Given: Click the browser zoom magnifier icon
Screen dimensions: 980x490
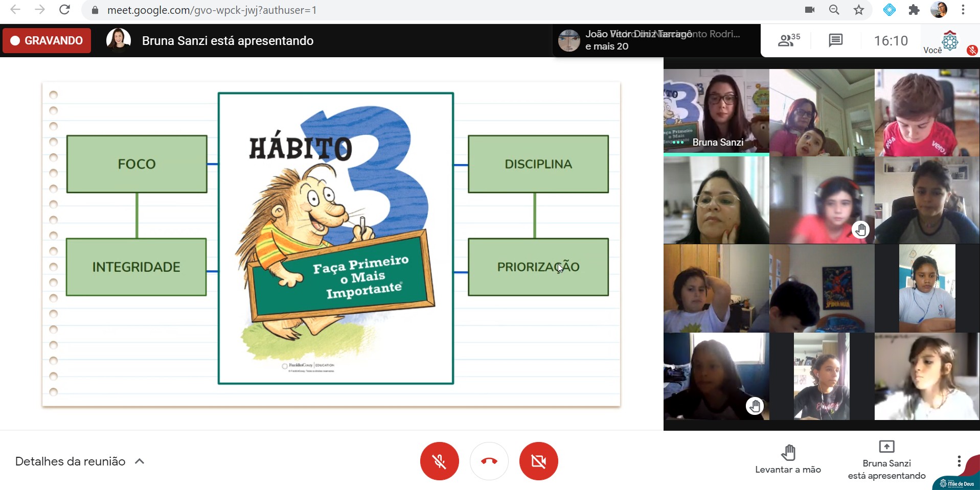Looking at the screenshot, I should click(834, 10).
